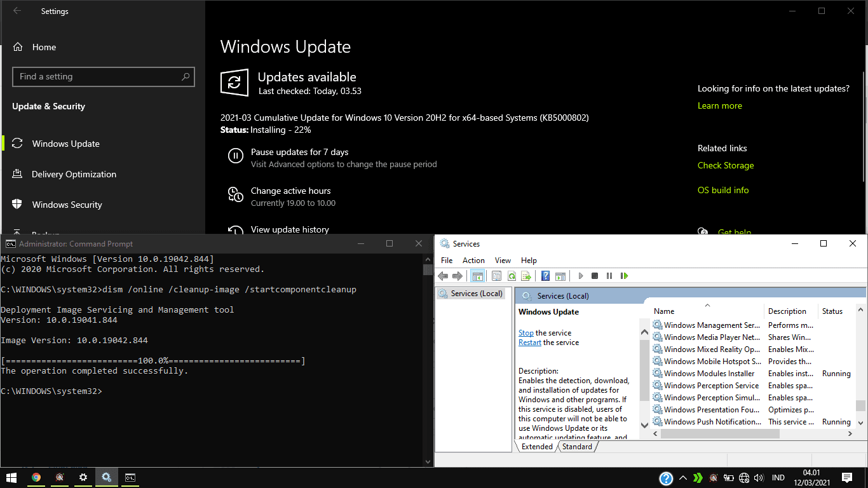This screenshot has height=488, width=868.
Task: Click the Pause updates icon
Action: point(235,156)
